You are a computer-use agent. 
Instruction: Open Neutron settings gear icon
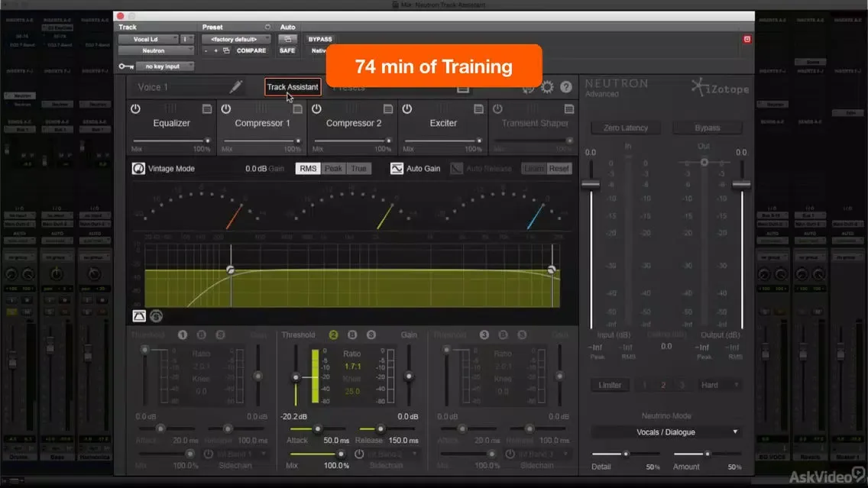point(547,87)
